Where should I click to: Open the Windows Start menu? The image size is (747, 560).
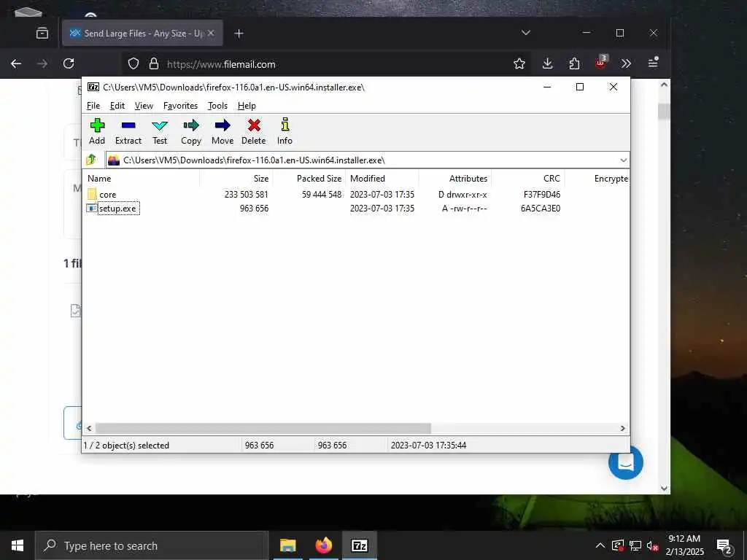coord(18,545)
